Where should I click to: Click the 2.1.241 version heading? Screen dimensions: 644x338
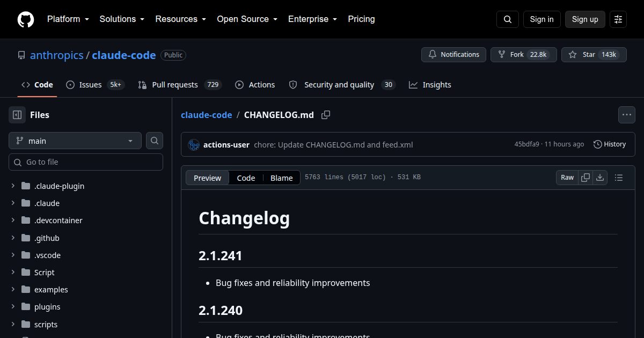pyautogui.click(x=221, y=256)
